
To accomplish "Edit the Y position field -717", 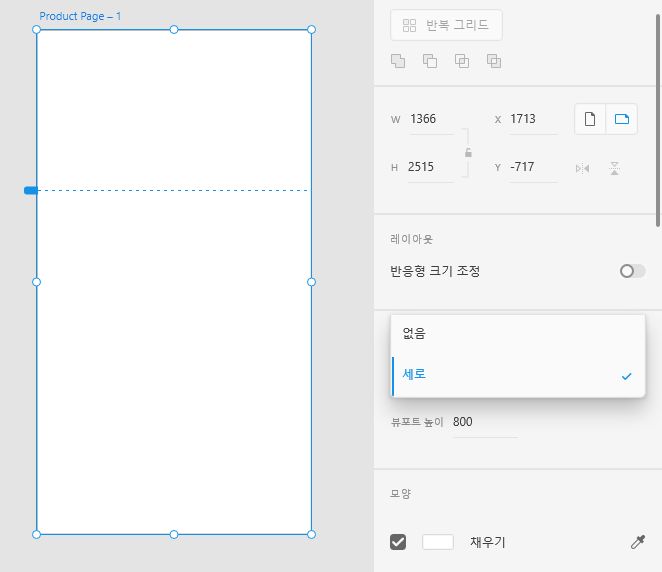I will (x=533, y=167).
